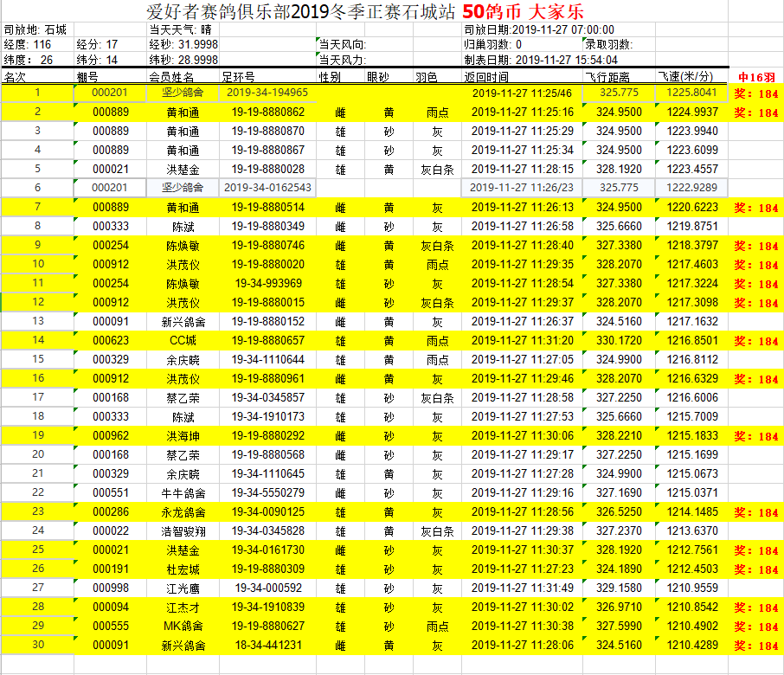
Task: Select member name 永龙鸽舍
Action: 183,512
